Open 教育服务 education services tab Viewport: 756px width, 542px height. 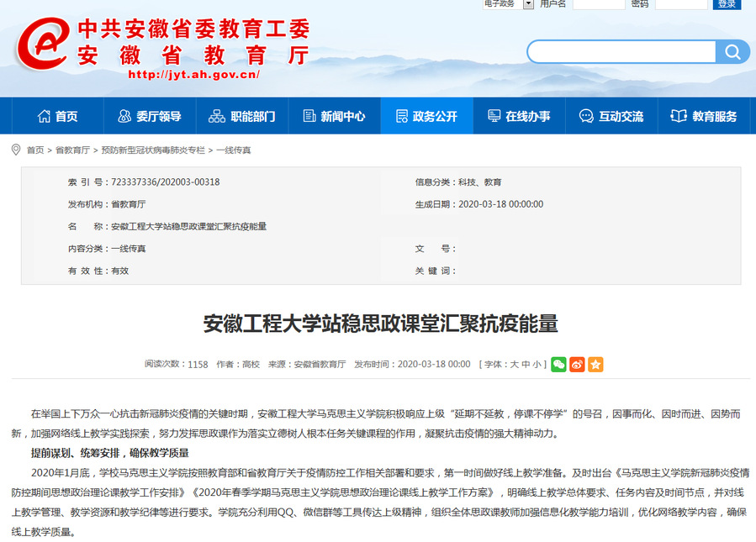click(x=704, y=116)
